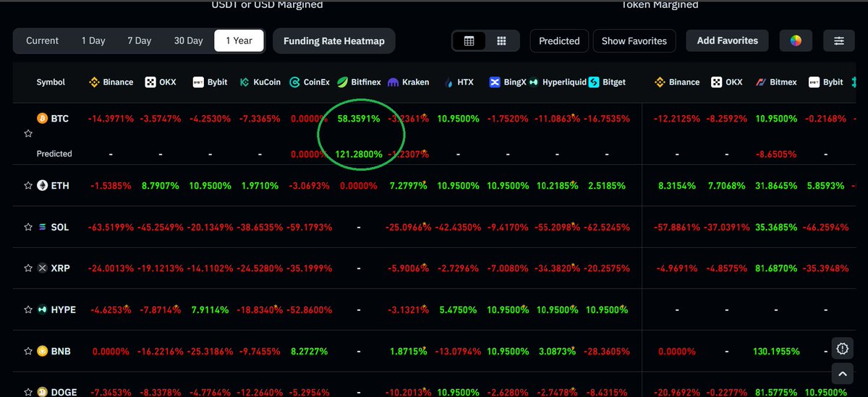
Task: Click the Predicted row label
Action: [54, 154]
